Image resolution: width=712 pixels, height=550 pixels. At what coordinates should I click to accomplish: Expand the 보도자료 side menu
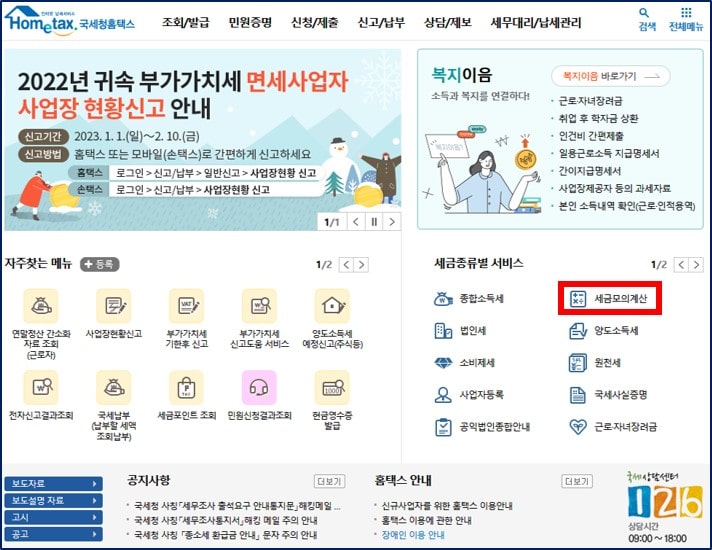[54, 484]
